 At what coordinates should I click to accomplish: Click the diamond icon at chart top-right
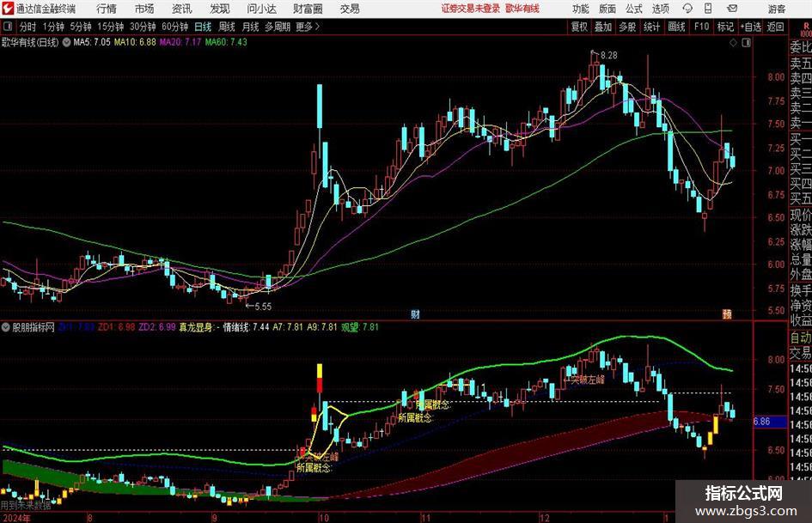pos(733,43)
